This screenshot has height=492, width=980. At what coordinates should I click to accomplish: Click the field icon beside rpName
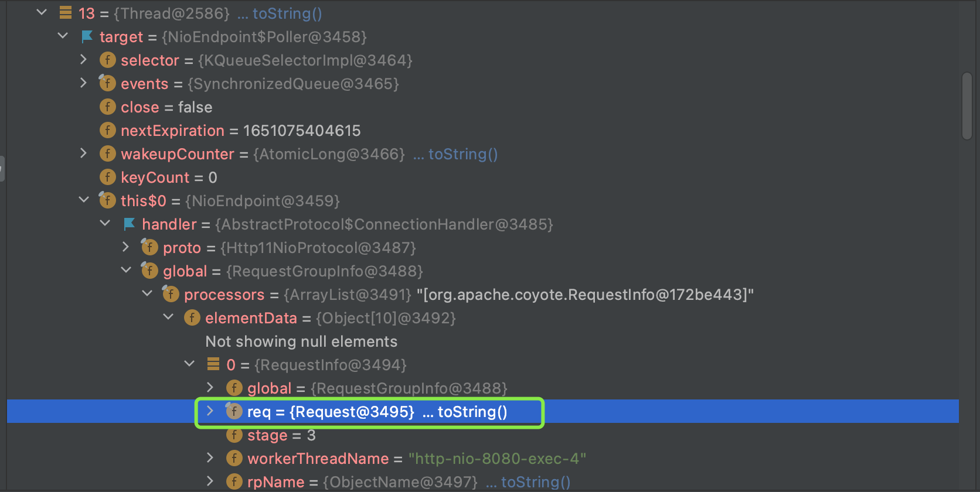tap(234, 481)
